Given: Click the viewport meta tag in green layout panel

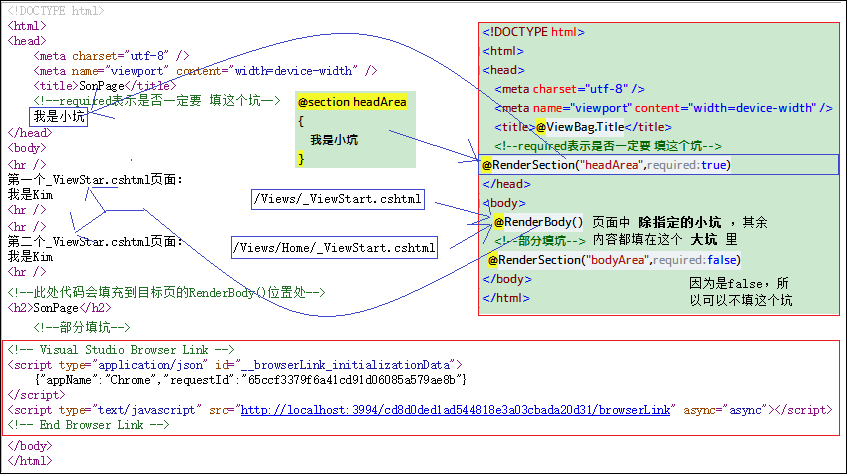Looking at the screenshot, I should tap(663, 108).
